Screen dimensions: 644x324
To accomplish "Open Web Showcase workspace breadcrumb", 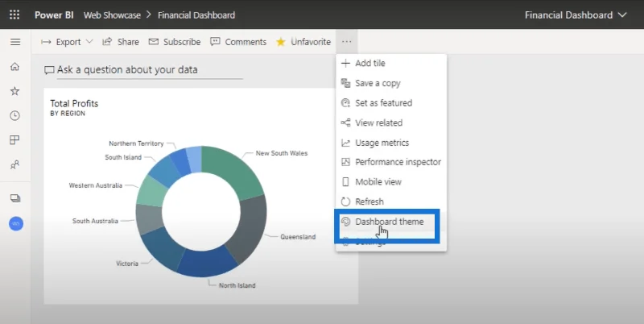I will point(112,15).
